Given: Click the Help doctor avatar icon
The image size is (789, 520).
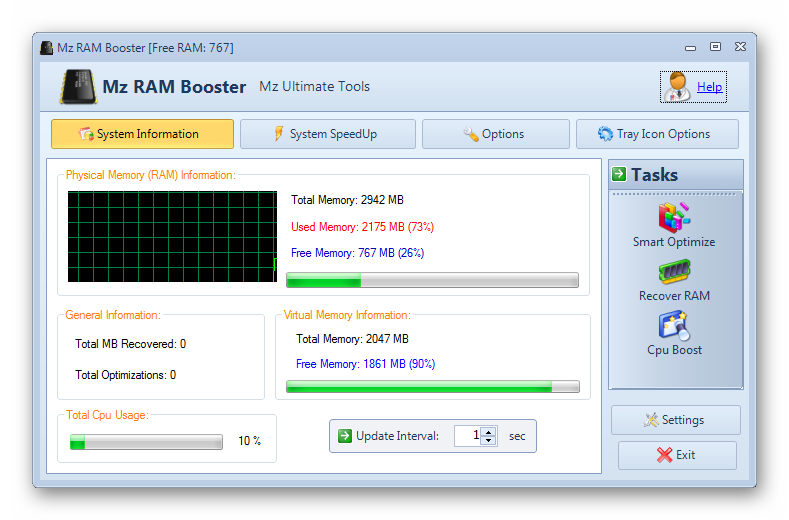Looking at the screenshot, I should (677, 87).
